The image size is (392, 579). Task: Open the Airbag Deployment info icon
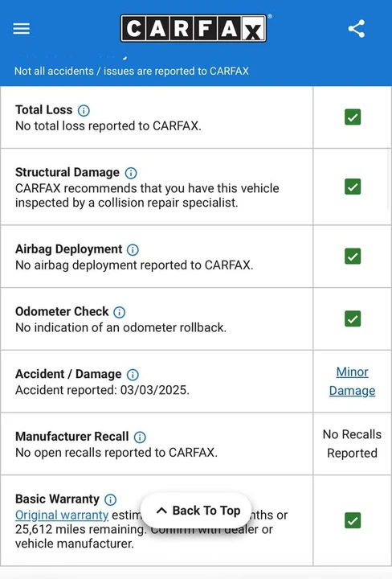point(133,249)
